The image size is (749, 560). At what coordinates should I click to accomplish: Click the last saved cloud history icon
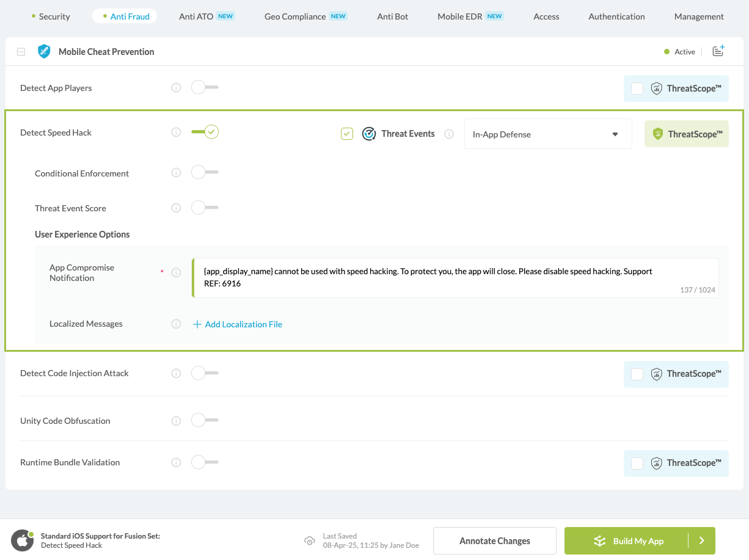[x=310, y=540]
